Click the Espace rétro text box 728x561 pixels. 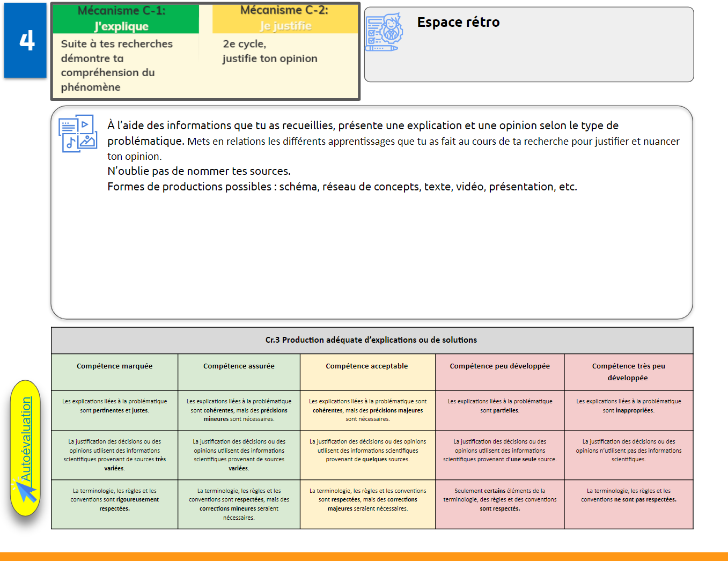coord(529,45)
